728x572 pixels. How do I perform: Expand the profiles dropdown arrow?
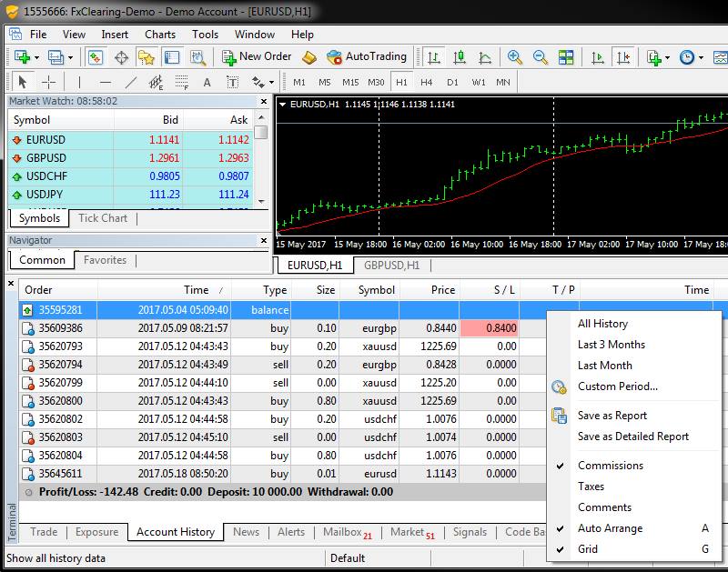click(70, 56)
